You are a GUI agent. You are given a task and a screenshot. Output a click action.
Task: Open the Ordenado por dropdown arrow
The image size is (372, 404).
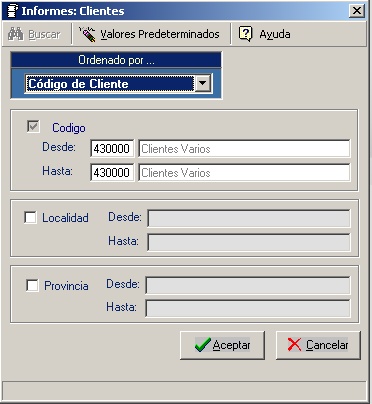(203, 83)
